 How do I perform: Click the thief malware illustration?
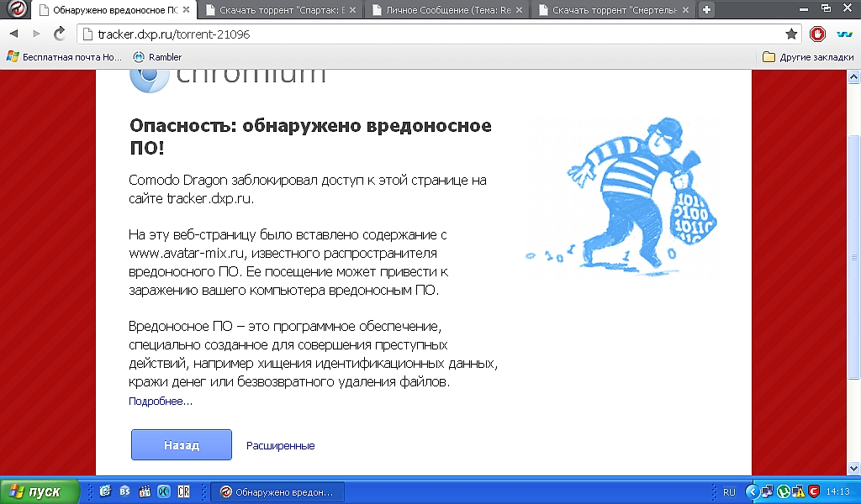point(622,197)
